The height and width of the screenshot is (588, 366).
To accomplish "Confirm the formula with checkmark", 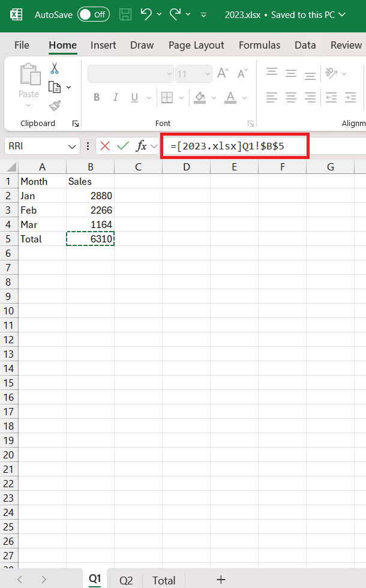I will (122, 146).
